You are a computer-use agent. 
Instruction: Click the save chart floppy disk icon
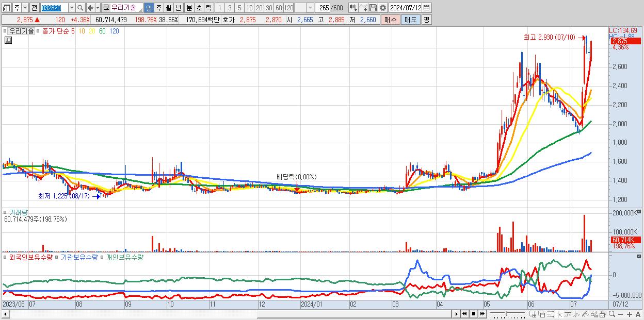pyautogui.click(x=373, y=8)
